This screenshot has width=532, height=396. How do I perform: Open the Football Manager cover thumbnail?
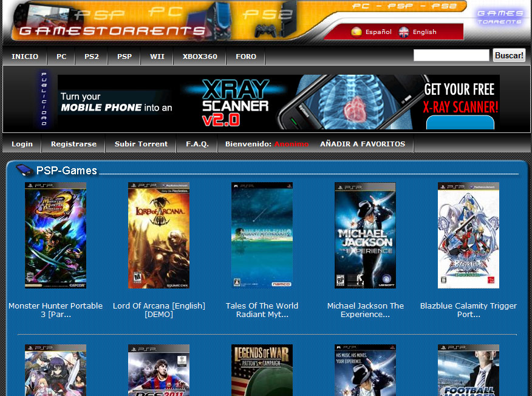[x=469, y=370]
